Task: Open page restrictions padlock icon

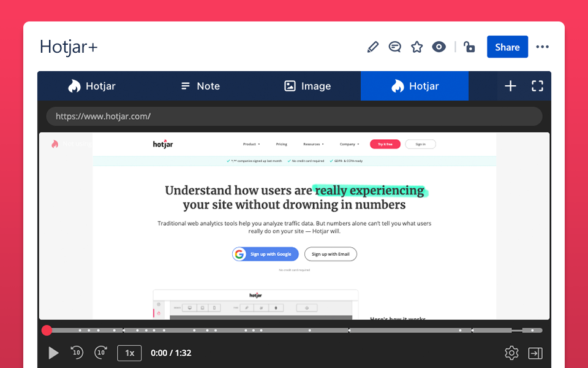Action: point(469,47)
